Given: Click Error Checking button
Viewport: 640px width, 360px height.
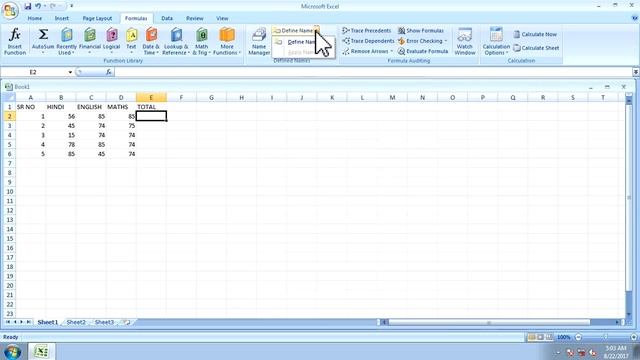Looking at the screenshot, I should pyautogui.click(x=420, y=41).
